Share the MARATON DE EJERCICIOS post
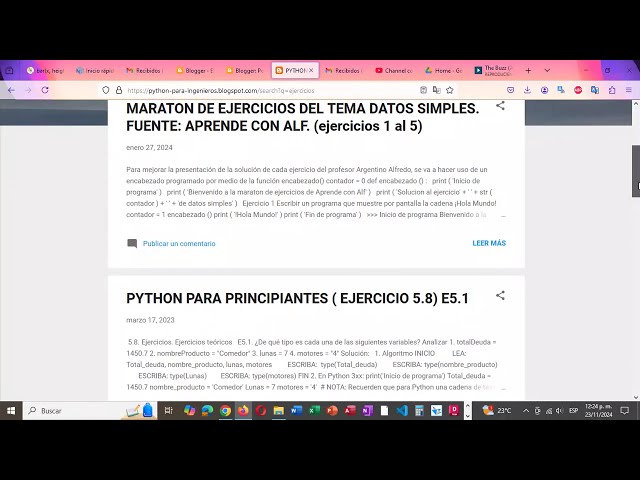Viewport: 640px width, 480px height. (x=500, y=106)
